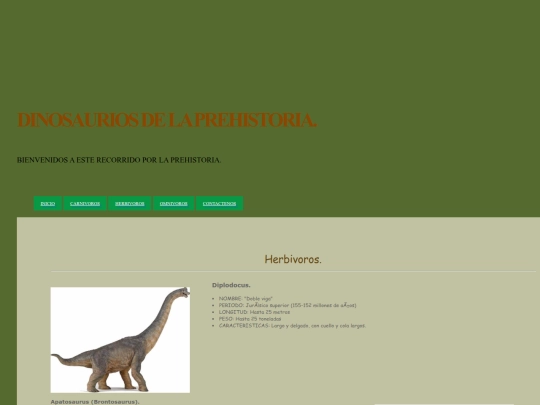Click the bullet marker before CARACTERISTICAS
The width and height of the screenshot is (540, 405).
214,326
